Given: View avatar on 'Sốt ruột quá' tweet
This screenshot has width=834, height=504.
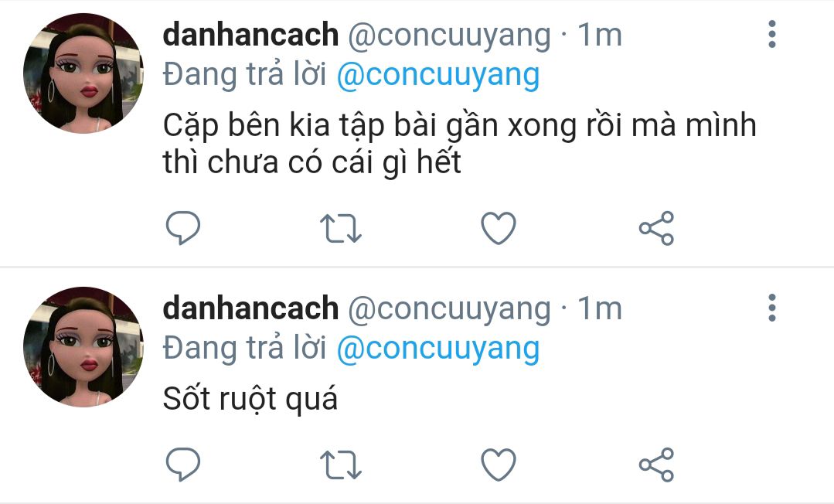Looking at the screenshot, I should tap(83, 347).
